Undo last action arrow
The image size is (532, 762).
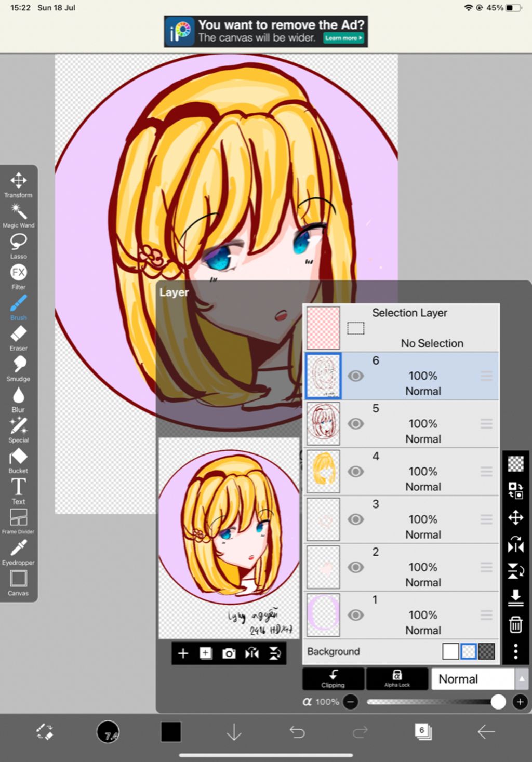(x=297, y=732)
